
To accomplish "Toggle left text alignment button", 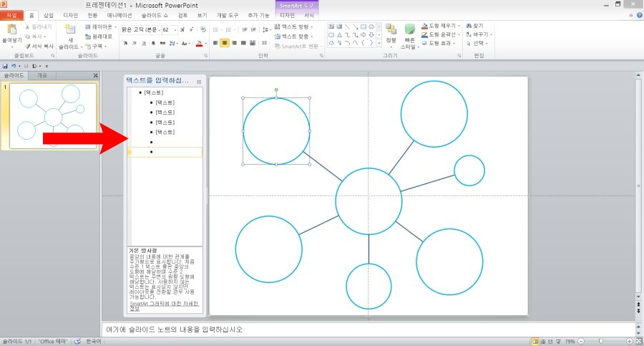I will [215, 44].
